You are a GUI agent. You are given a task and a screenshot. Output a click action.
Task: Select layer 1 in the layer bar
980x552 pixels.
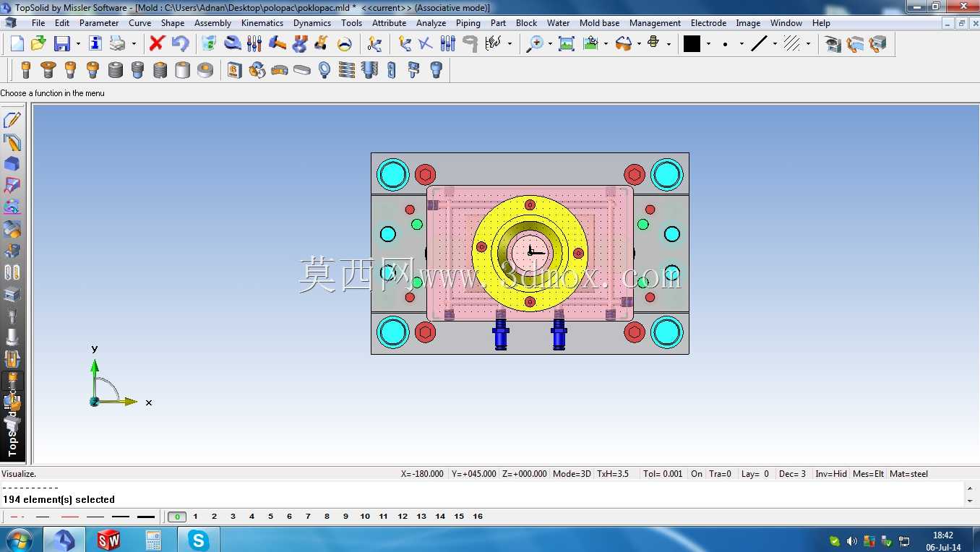pos(195,517)
